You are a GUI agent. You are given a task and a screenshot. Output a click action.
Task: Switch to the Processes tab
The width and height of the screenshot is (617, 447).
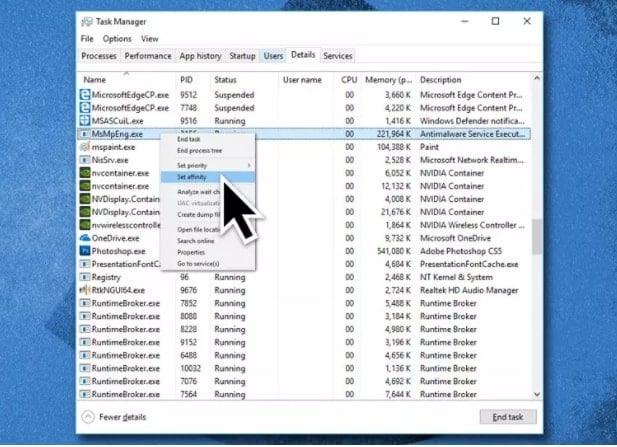click(x=99, y=56)
